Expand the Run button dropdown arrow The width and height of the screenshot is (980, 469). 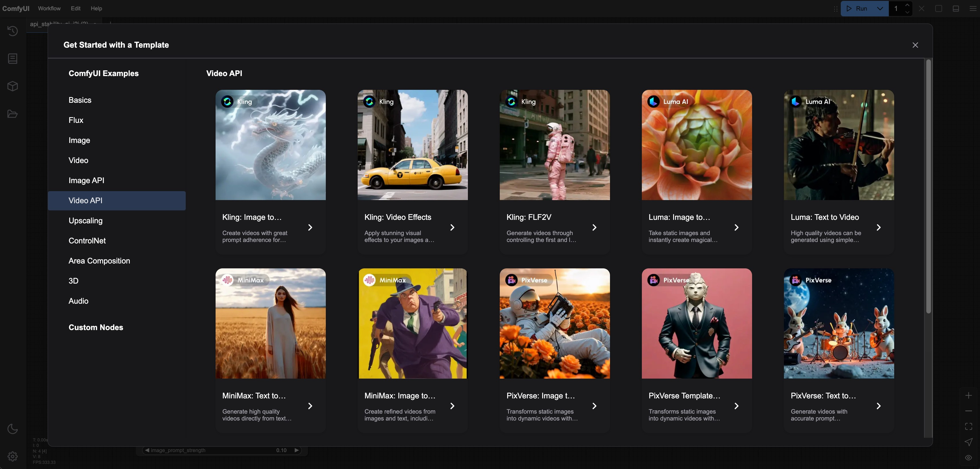880,8
